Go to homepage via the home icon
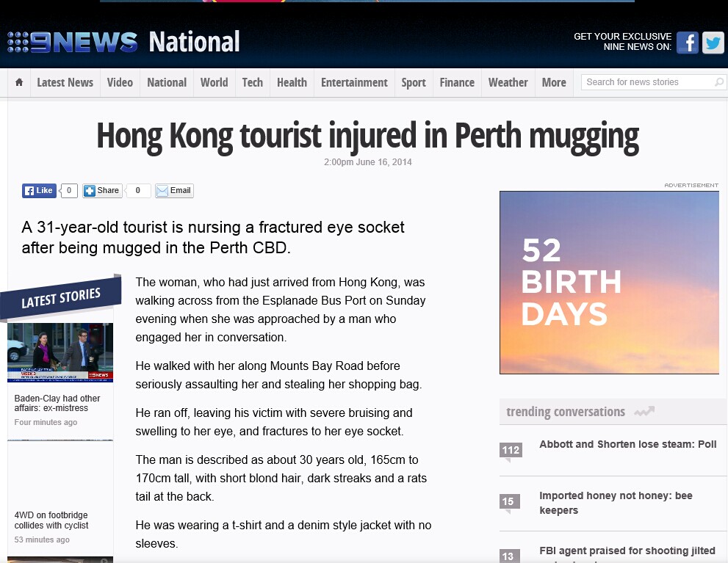This screenshot has width=728, height=563. pyautogui.click(x=19, y=82)
